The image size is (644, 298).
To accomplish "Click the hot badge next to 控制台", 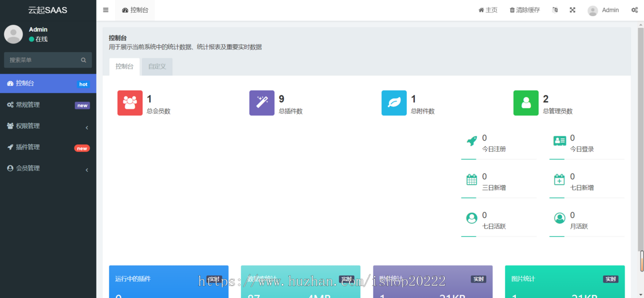I will (x=83, y=84).
